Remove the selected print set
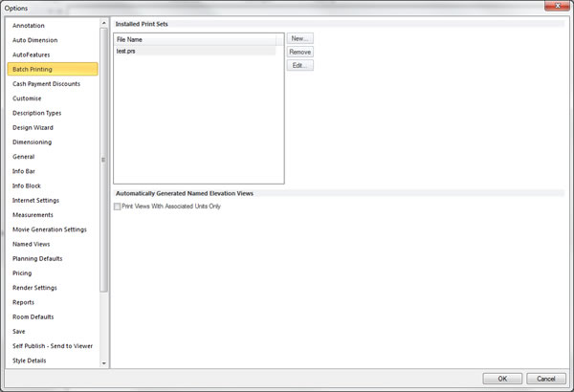 tap(300, 52)
